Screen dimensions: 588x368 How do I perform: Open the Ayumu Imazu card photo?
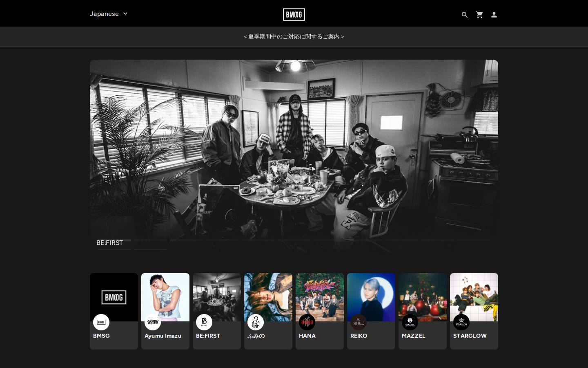[x=165, y=297]
